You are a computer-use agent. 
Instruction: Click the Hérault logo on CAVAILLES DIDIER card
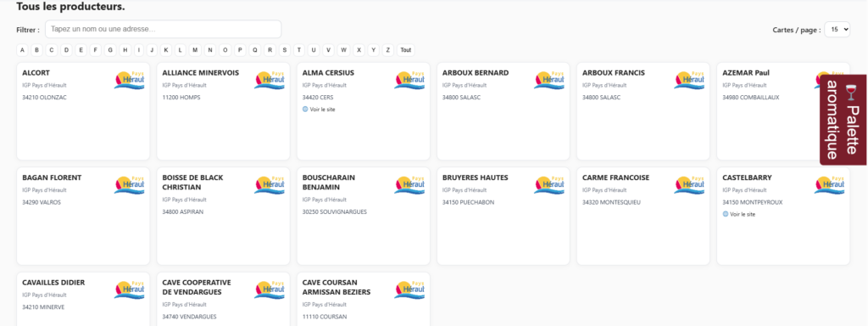tap(130, 289)
